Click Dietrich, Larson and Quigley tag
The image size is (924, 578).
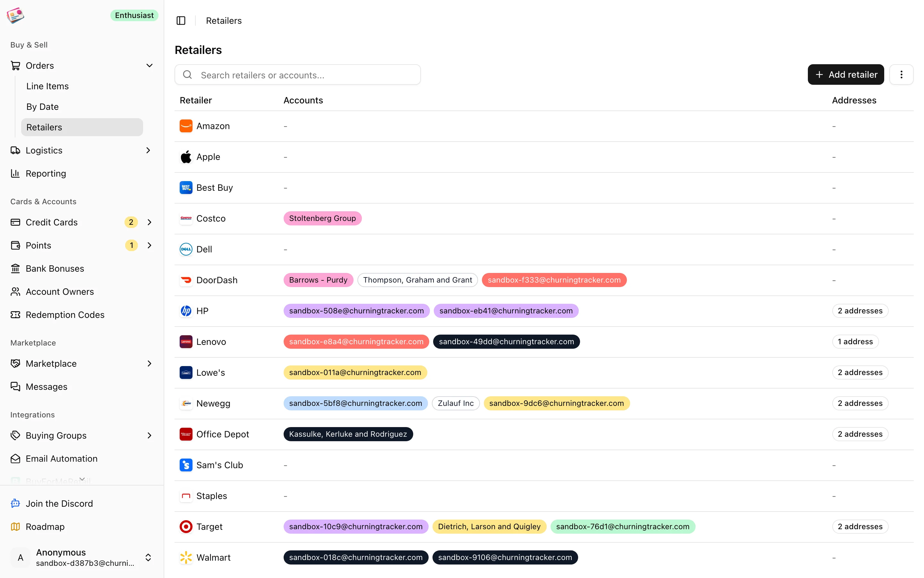[x=489, y=527]
